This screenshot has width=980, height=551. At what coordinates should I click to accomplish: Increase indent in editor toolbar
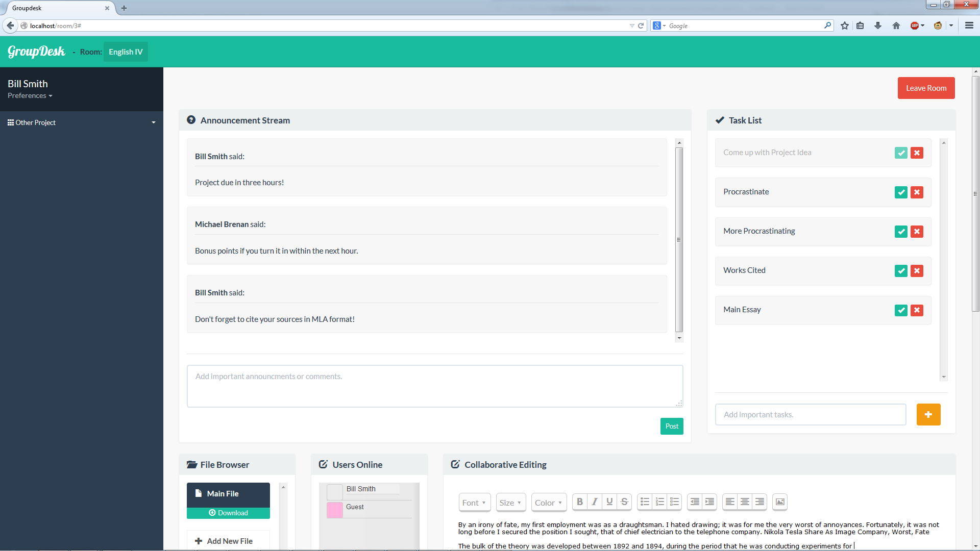(x=709, y=502)
